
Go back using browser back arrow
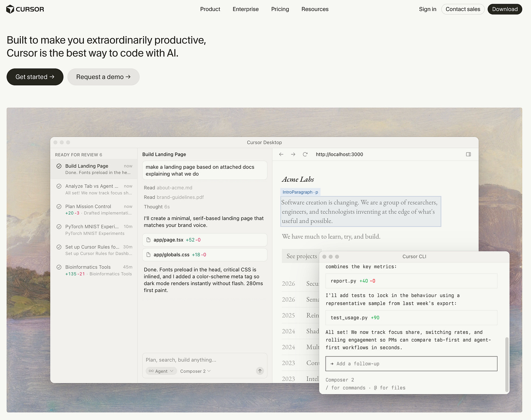click(x=281, y=154)
